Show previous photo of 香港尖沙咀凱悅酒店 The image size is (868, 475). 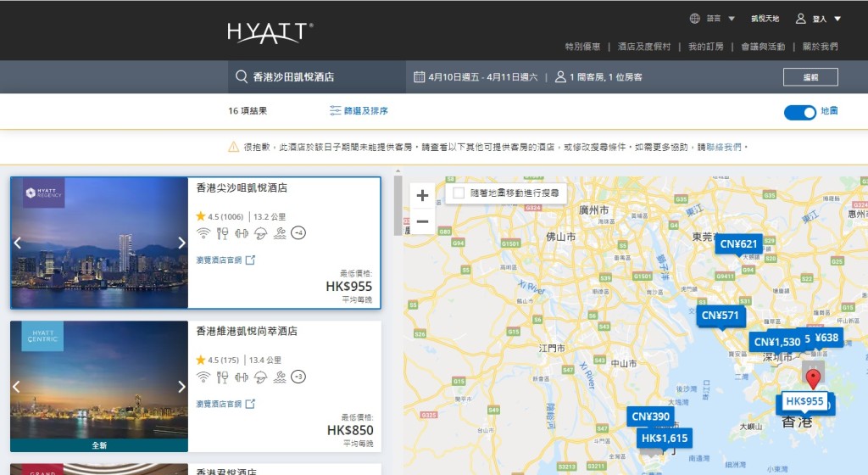click(17, 243)
